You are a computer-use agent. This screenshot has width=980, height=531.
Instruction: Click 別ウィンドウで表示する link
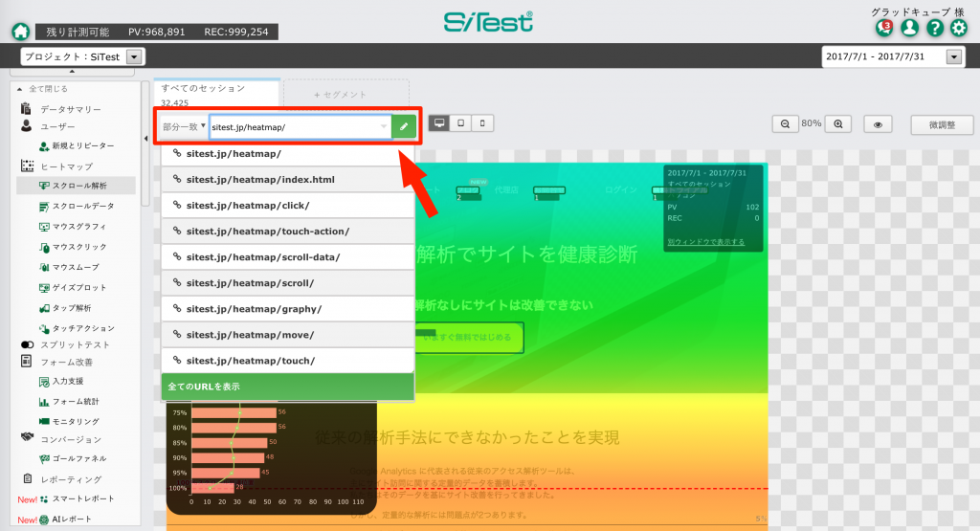coord(705,242)
